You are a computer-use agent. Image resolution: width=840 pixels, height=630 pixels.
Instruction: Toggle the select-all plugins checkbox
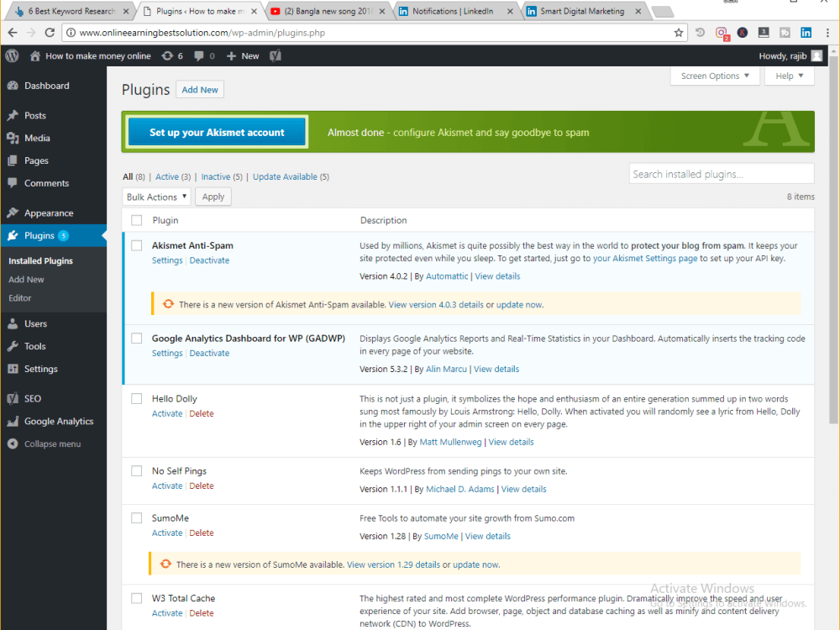point(137,220)
